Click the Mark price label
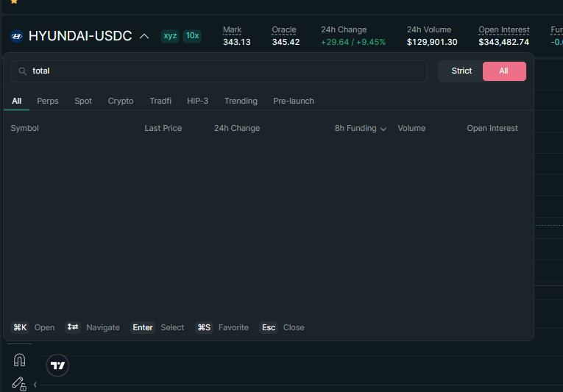The height and width of the screenshot is (392, 563). (x=232, y=30)
